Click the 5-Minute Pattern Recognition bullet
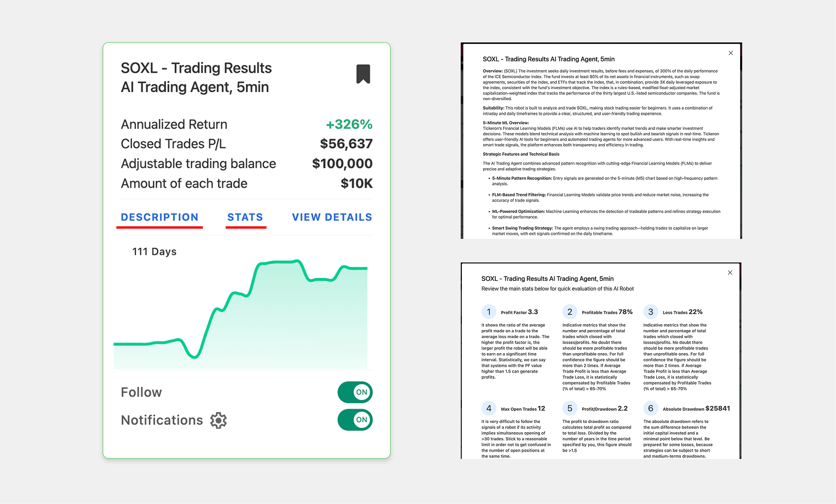836x504 pixels. coord(604,181)
